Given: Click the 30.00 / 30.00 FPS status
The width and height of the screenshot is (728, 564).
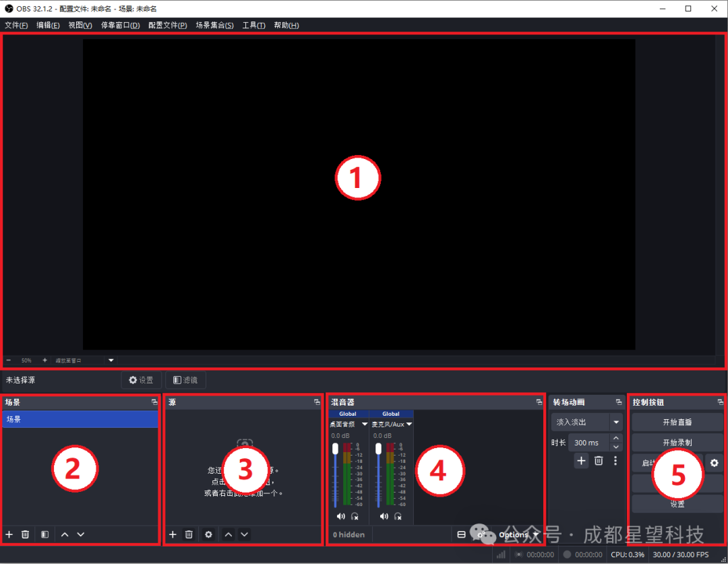Looking at the screenshot, I should click(x=681, y=555).
